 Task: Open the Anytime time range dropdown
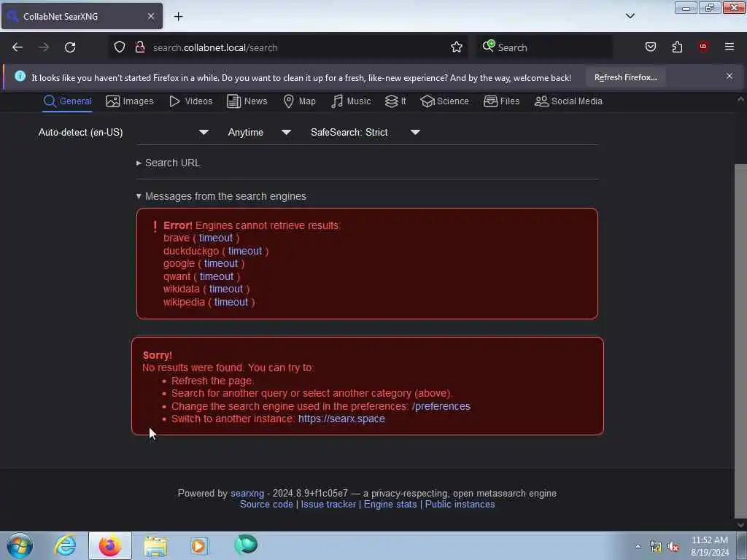point(259,133)
